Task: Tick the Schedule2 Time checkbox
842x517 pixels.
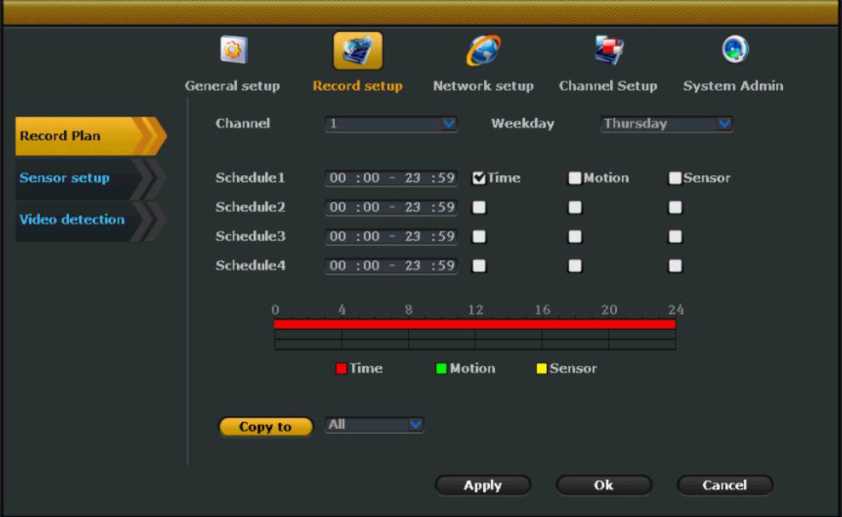Action: tap(479, 207)
